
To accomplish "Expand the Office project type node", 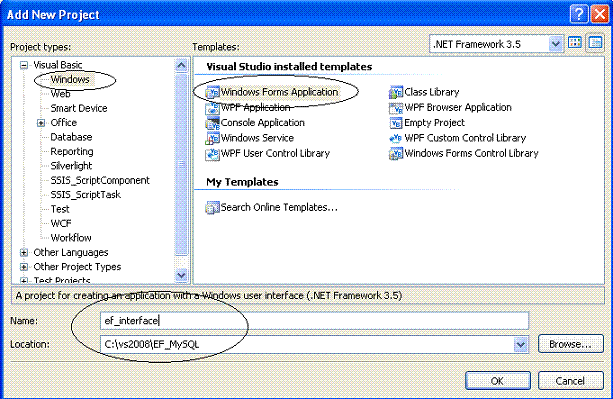I will click(x=41, y=123).
